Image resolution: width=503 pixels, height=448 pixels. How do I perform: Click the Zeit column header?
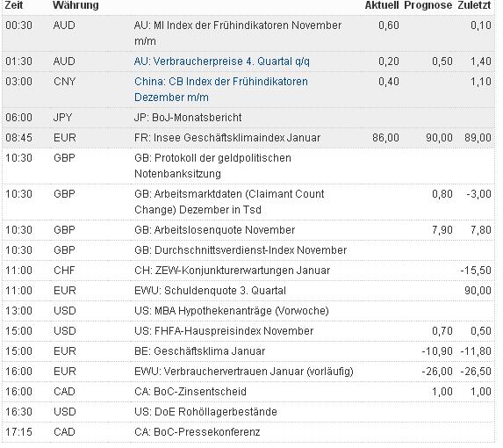click(x=14, y=5)
